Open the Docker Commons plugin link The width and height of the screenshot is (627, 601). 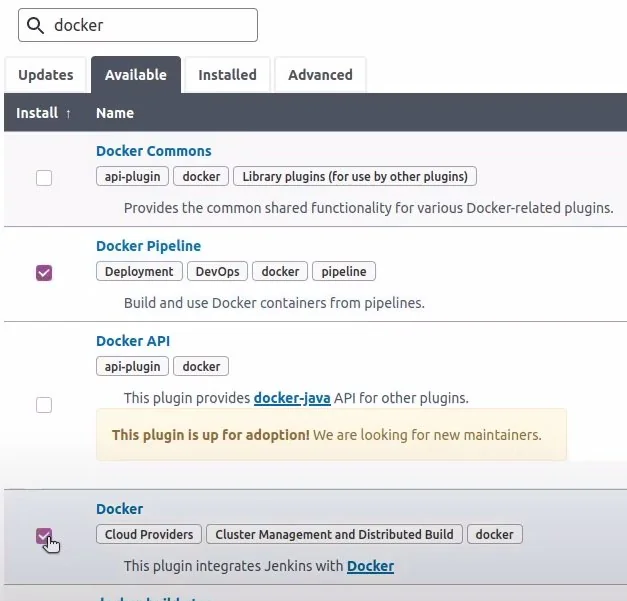pyautogui.click(x=154, y=151)
